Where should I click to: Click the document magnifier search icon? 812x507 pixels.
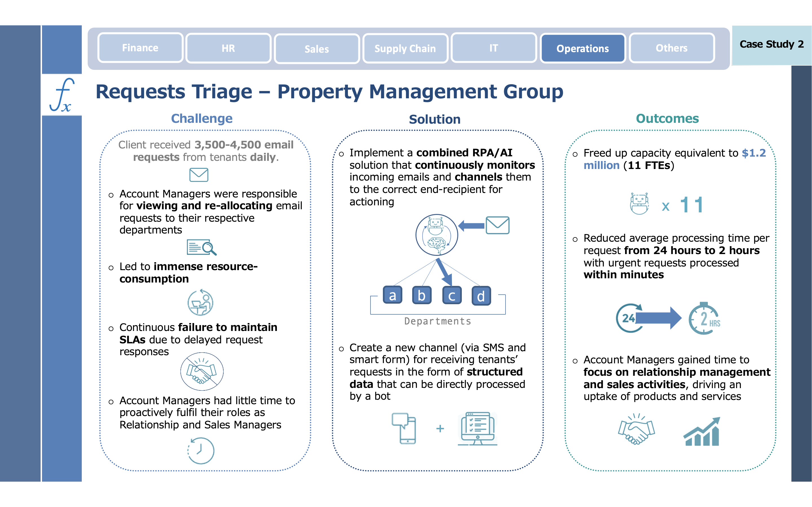(x=201, y=248)
